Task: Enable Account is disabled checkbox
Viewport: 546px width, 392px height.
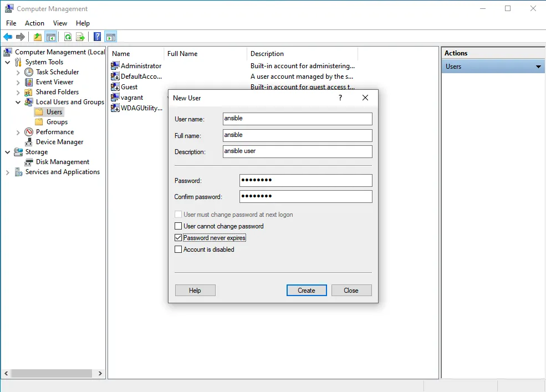Action: tap(178, 250)
